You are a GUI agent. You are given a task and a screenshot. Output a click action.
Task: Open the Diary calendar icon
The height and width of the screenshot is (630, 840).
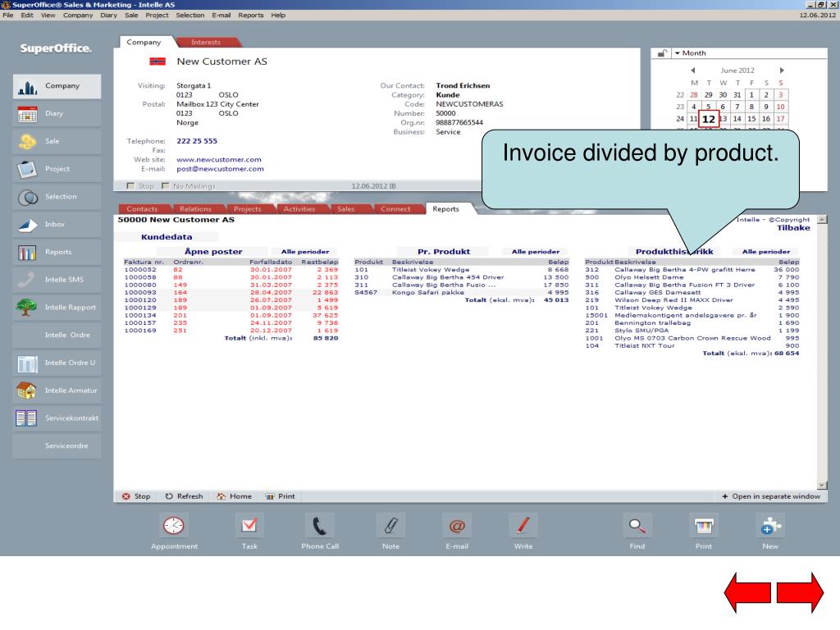27,114
